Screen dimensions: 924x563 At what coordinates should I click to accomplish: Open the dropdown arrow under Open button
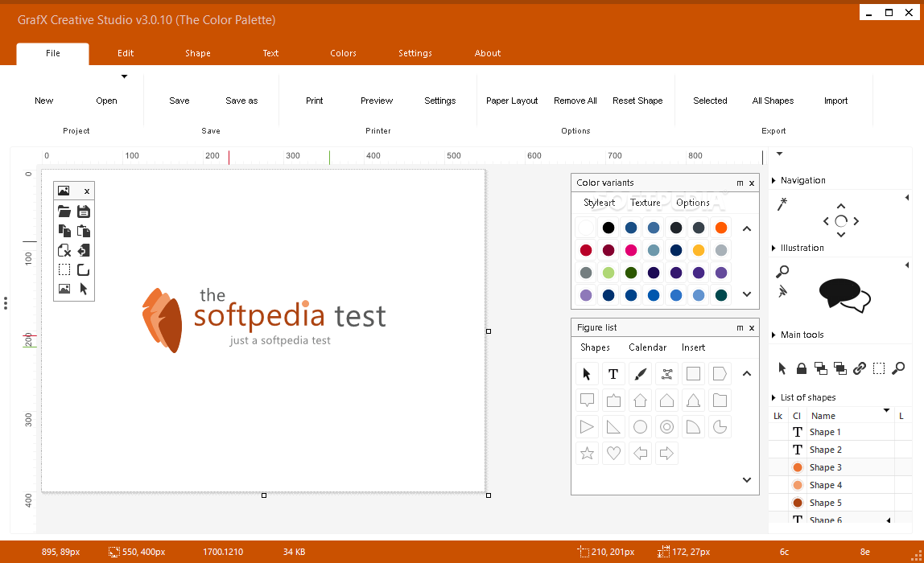pyautogui.click(x=124, y=76)
